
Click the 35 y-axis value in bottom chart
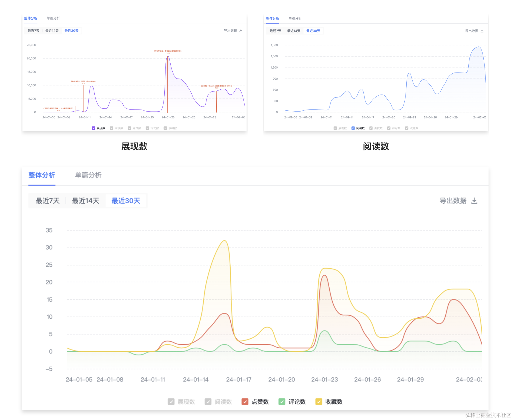click(x=49, y=230)
